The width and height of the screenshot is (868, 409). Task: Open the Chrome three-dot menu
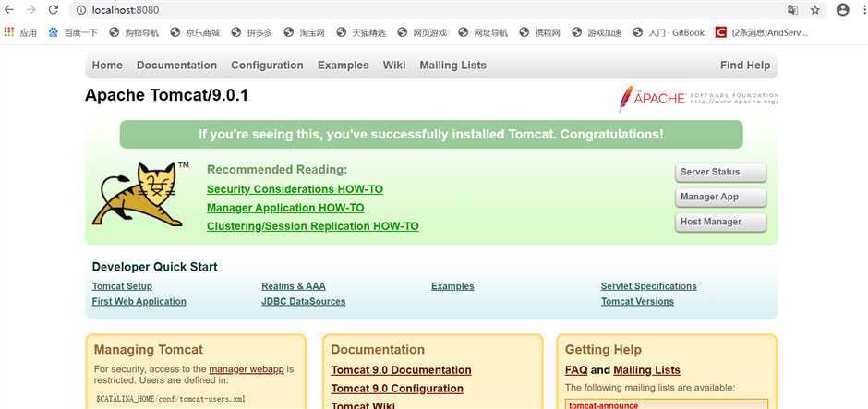click(864, 9)
